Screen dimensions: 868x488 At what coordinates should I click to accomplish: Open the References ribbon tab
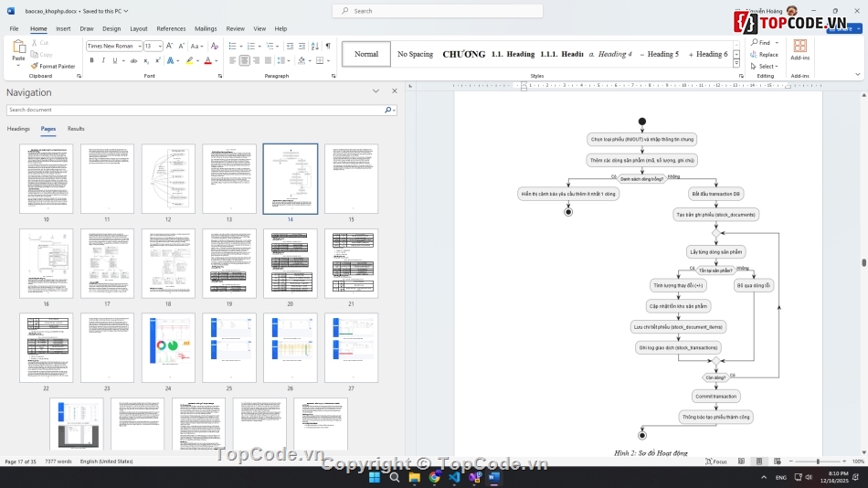pos(171,28)
